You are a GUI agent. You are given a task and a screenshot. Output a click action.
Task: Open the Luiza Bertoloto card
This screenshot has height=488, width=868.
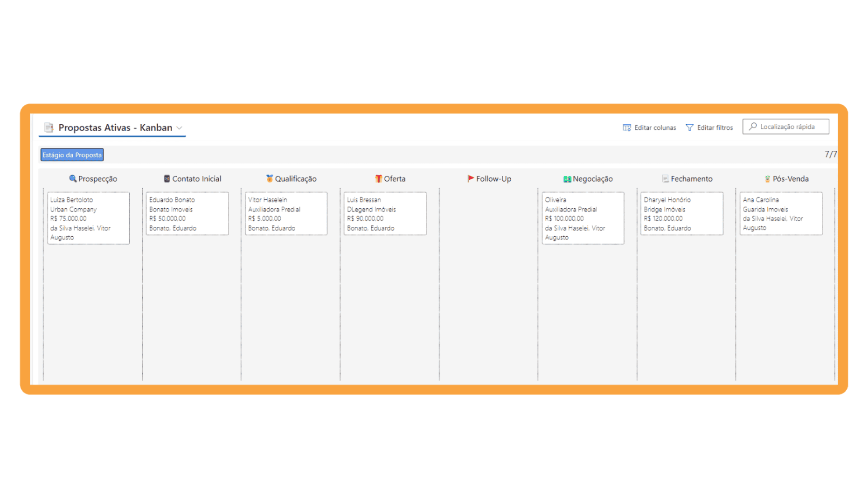pyautogui.click(x=89, y=218)
